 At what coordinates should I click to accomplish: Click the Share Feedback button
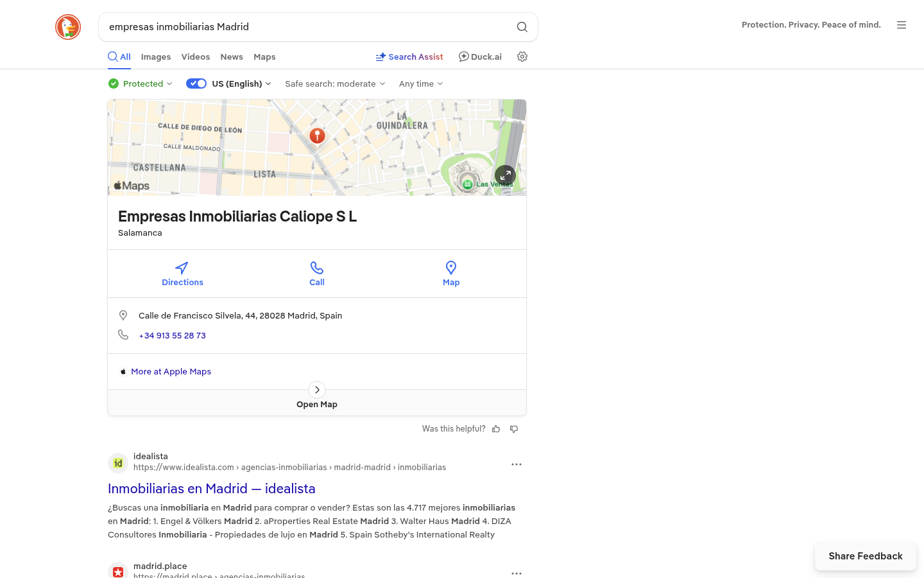point(866,556)
